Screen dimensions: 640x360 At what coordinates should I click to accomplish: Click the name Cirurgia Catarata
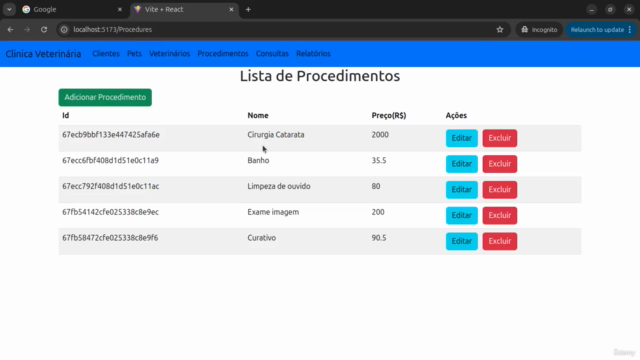(x=276, y=135)
